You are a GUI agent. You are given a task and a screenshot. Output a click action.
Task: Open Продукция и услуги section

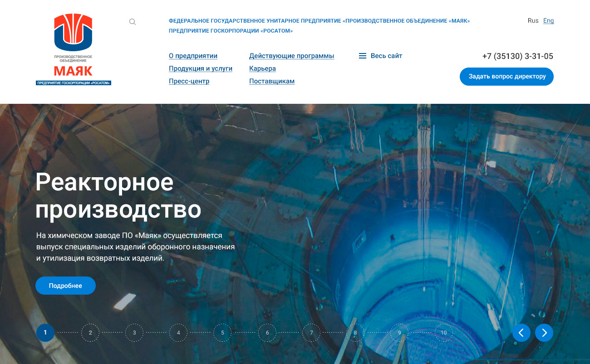(x=201, y=68)
